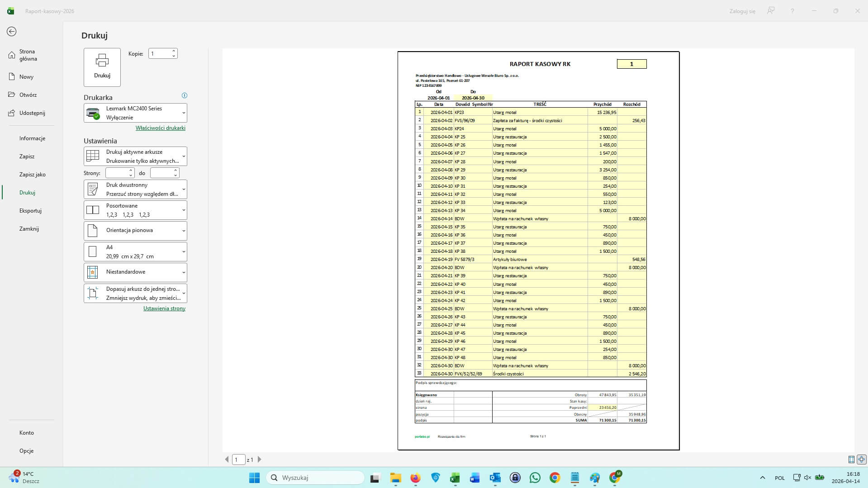Open blue shield security icon in taskbar
868x488 pixels.
coord(436,478)
